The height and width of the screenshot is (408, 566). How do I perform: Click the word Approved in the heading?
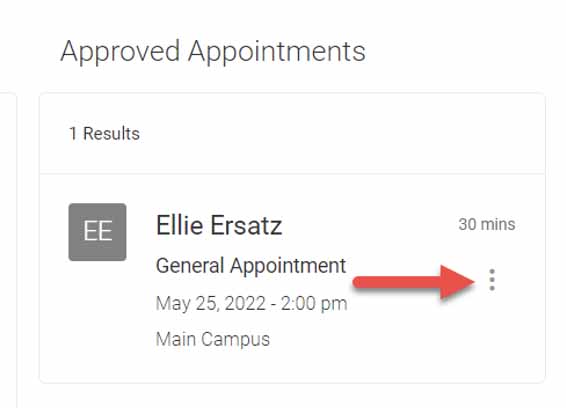point(120,52)
